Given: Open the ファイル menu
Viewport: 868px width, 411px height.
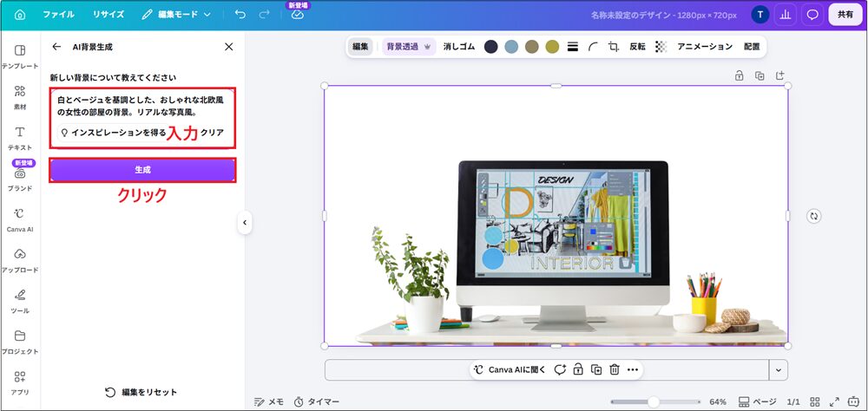Looking at the screenshot, I should point(59,15).
